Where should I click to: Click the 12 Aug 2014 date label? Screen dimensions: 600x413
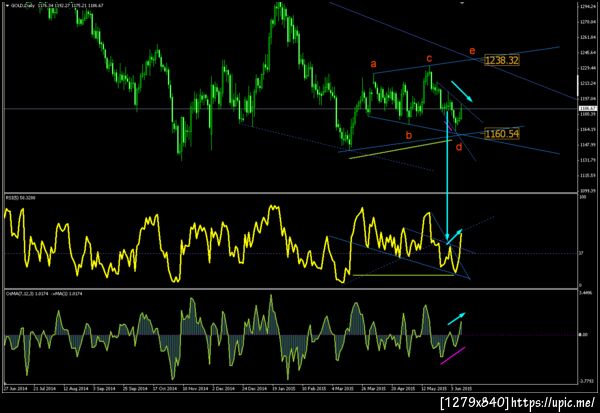[75, 389]
